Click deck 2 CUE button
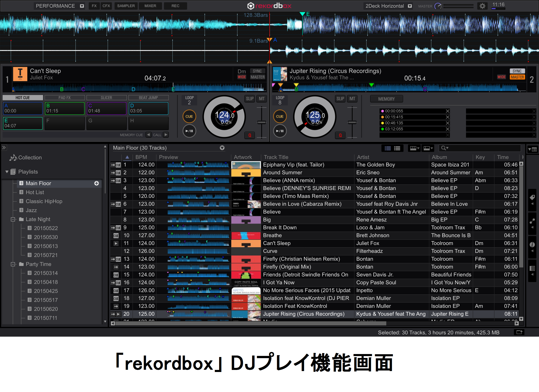The image size is (539, 392). tap(280, 116)
